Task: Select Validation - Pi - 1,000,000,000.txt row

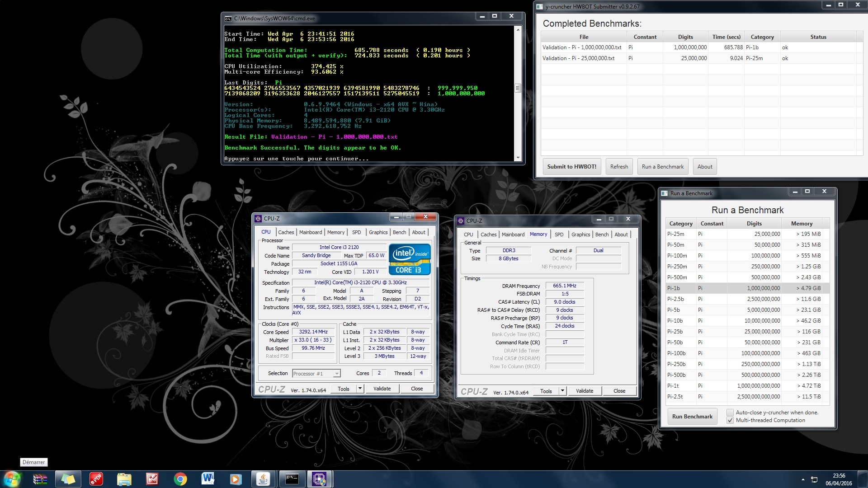Action: pos(702,47)
